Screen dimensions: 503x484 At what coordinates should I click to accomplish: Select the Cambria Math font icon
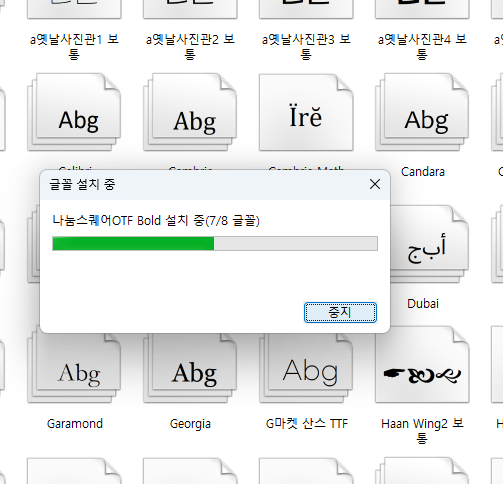306,112
